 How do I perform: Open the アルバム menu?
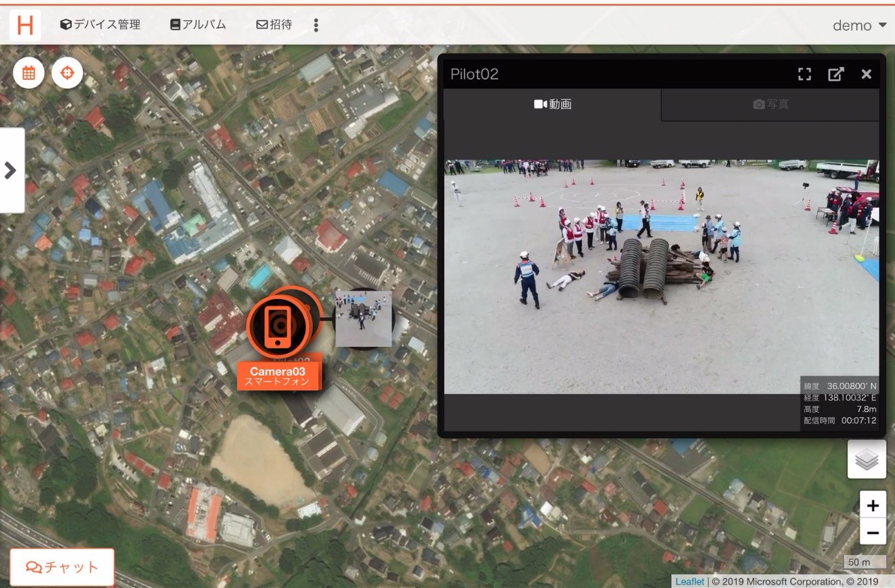point(198,24)
